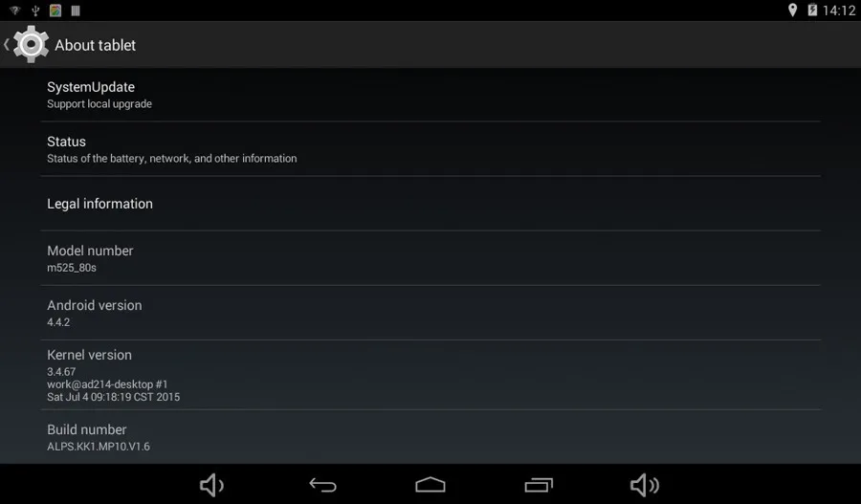Open SystemUpdate local upgrade option
The image size is (861, 504).
pyautogui.click(x=430, y=95)
